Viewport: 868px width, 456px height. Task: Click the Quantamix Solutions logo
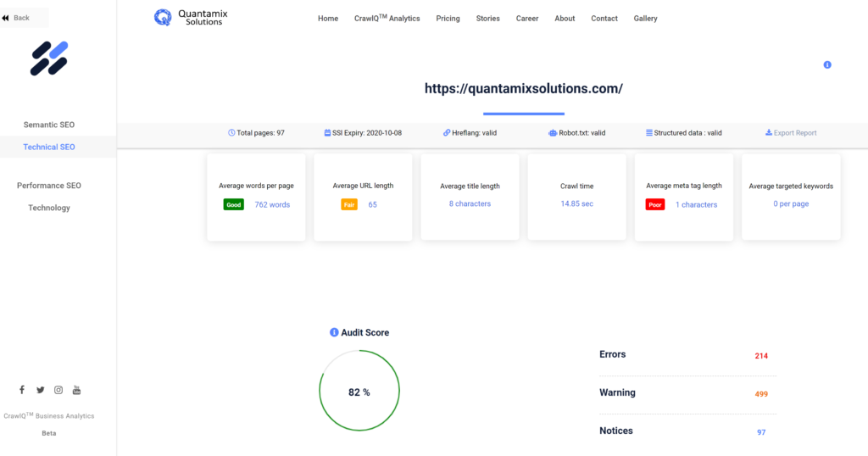192,17
